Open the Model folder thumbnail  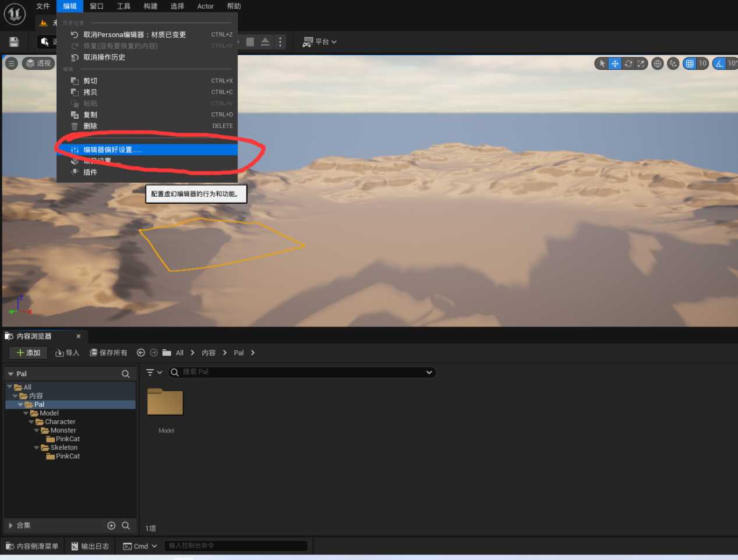[165, 402]
